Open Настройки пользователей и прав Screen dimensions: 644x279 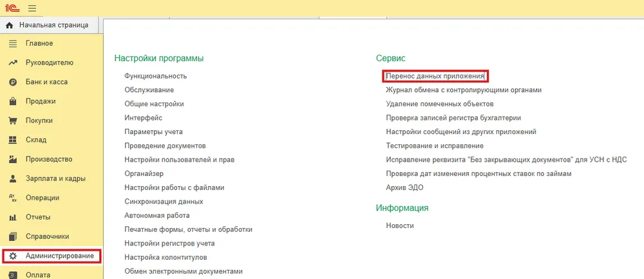[180, 160]
